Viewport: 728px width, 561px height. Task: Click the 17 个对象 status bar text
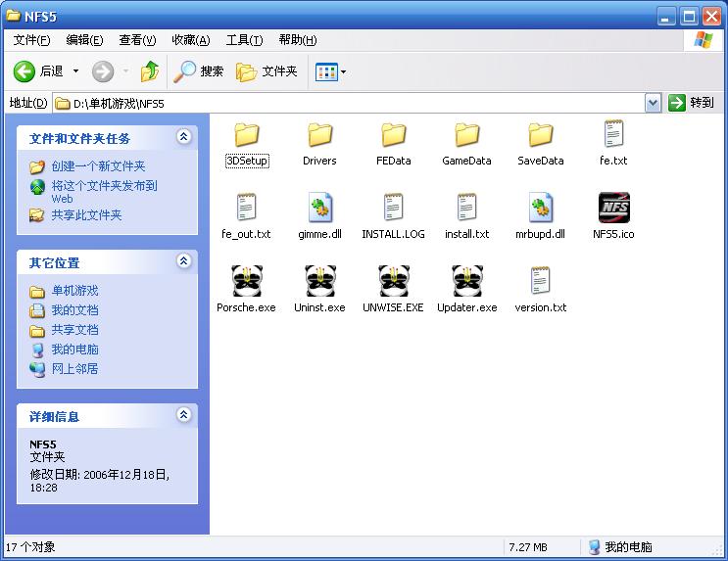(30, 547)
